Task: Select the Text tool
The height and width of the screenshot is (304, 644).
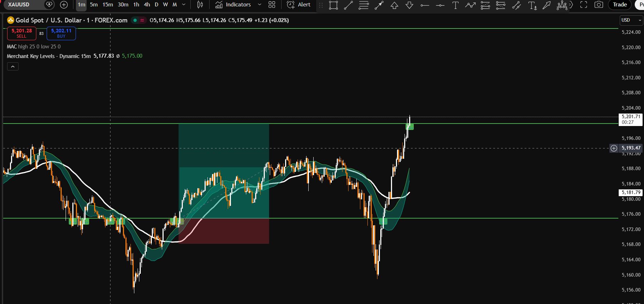Action: (455, 5)
